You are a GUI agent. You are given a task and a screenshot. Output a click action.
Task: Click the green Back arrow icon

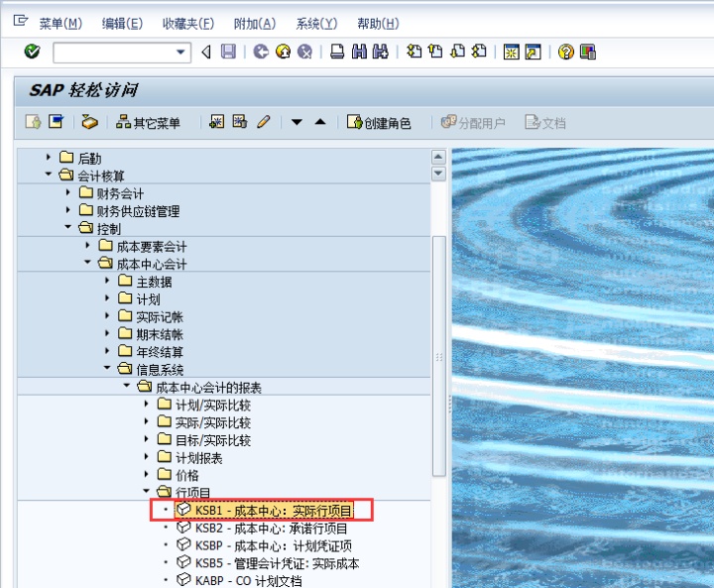261,52
